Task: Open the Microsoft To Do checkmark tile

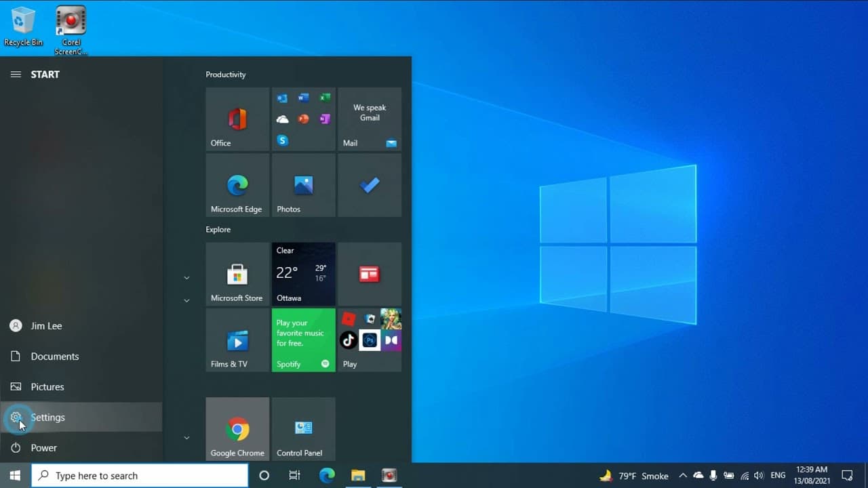Action: pyautogui.click(x=370, y=185)
